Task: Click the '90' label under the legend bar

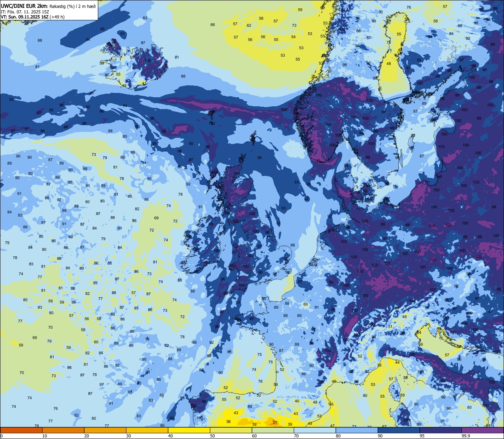Action: click(x=380, y=436)
